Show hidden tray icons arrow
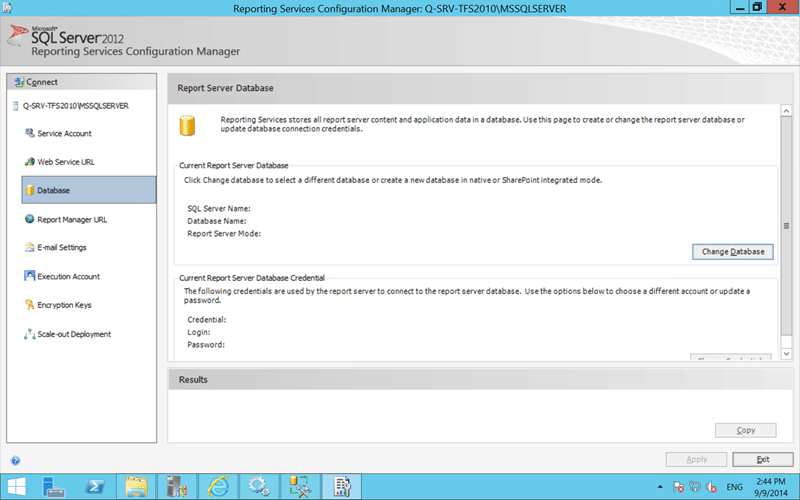800x500 pixels. [660, 487]
